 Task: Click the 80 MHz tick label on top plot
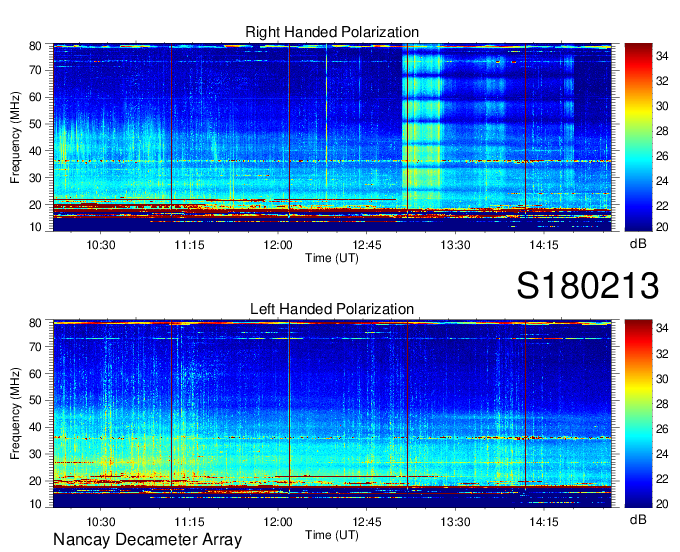tap(35, 46)
